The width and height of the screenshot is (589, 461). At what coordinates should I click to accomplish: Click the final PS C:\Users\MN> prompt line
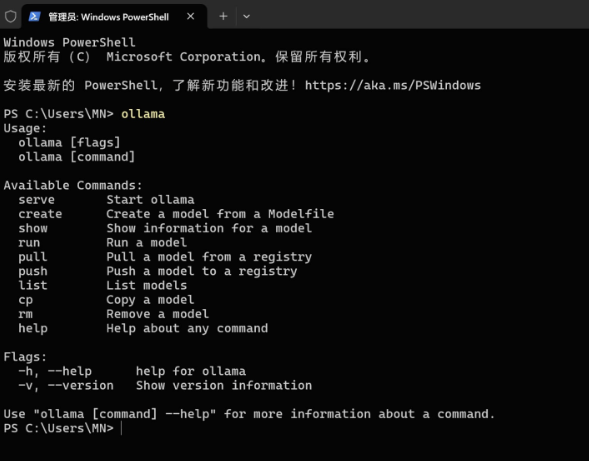pyautogui.click(x=59, y=428)
